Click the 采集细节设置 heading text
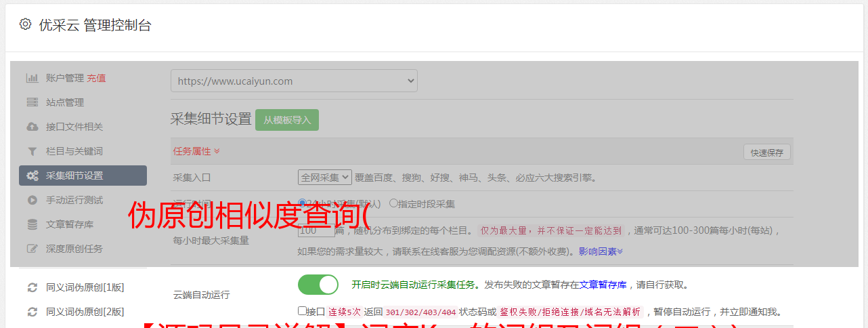Viewport: 868px width, 328px height. click(x=211, y=119)
